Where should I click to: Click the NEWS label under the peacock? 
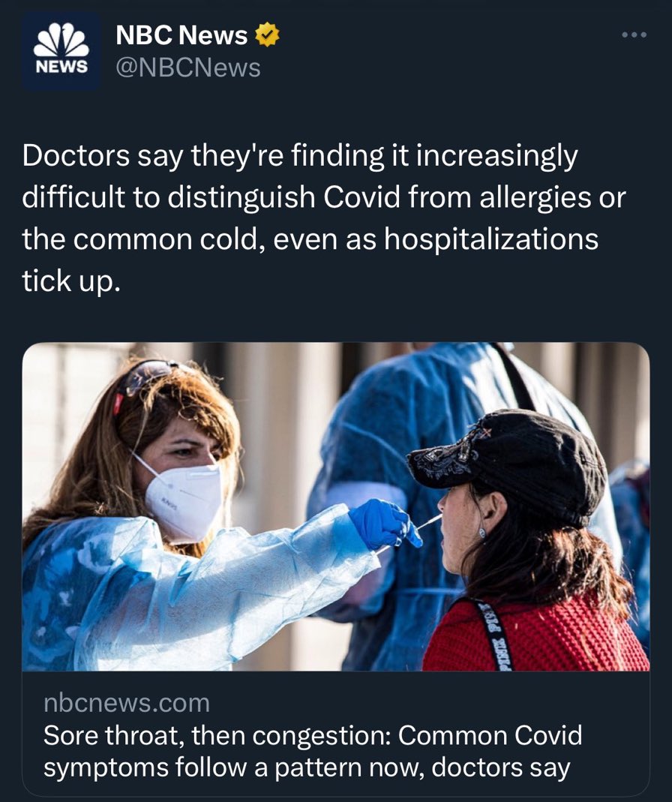pos(61,67)
